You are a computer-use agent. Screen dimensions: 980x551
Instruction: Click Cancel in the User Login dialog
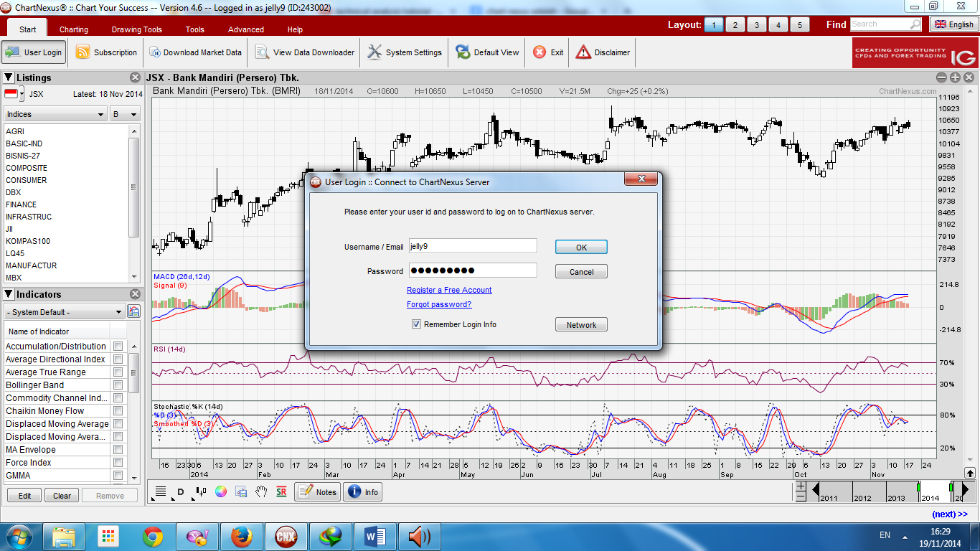[x=581, y=272]
